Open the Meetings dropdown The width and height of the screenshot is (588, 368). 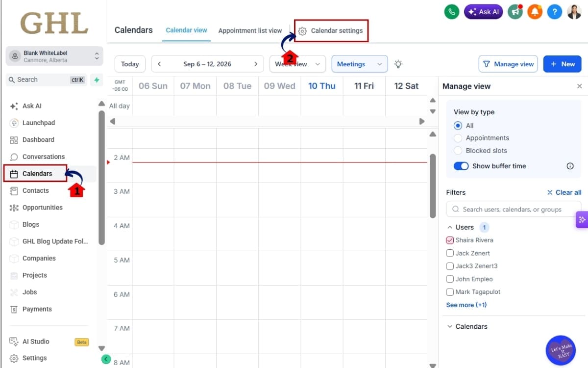(x=360, y=64)
